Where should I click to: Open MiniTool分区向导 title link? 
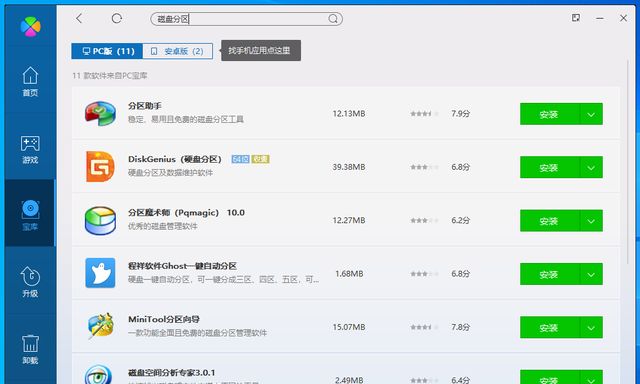tap(164, 319)
